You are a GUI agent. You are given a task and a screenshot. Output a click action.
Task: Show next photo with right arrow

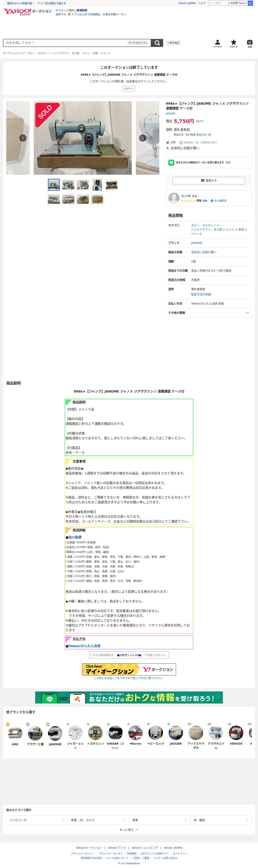click(143, 138)
